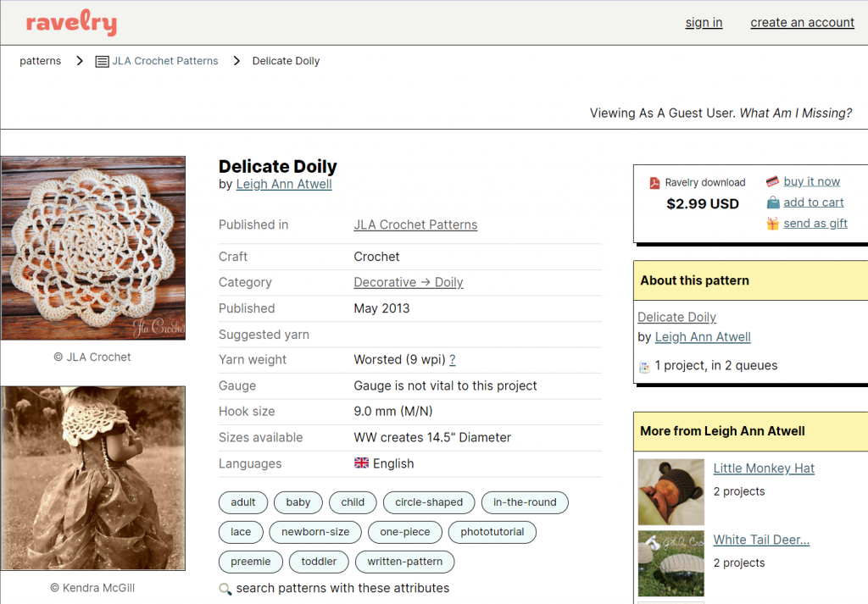This screenshot has height=604, width=868.
Task: Click the gift box icon
Action: click(x=772, y=224)
